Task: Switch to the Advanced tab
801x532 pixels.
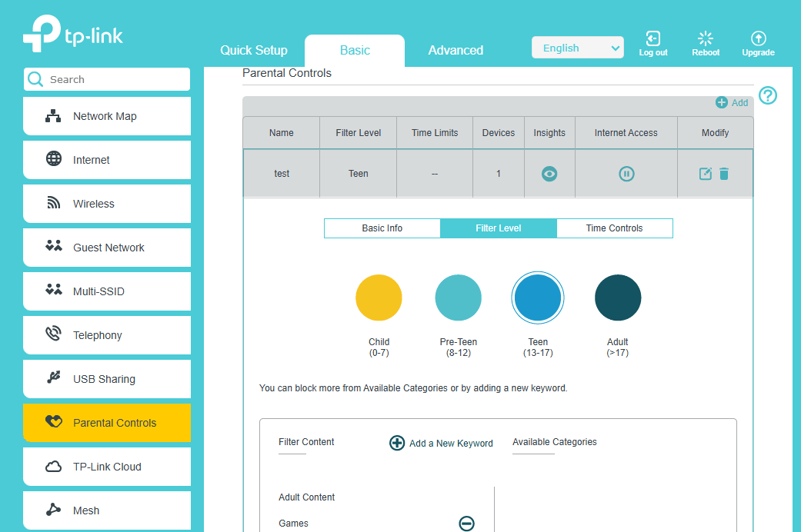Action: coord(456,50)
